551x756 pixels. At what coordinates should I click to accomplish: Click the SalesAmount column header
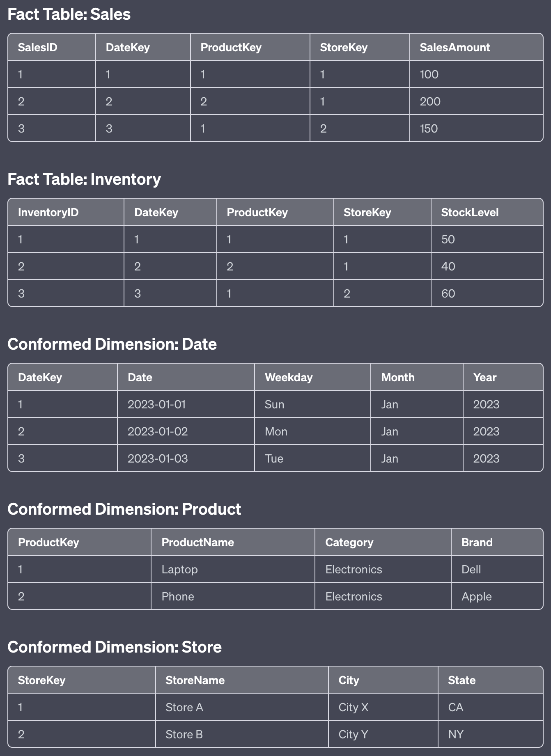(455, 48)
